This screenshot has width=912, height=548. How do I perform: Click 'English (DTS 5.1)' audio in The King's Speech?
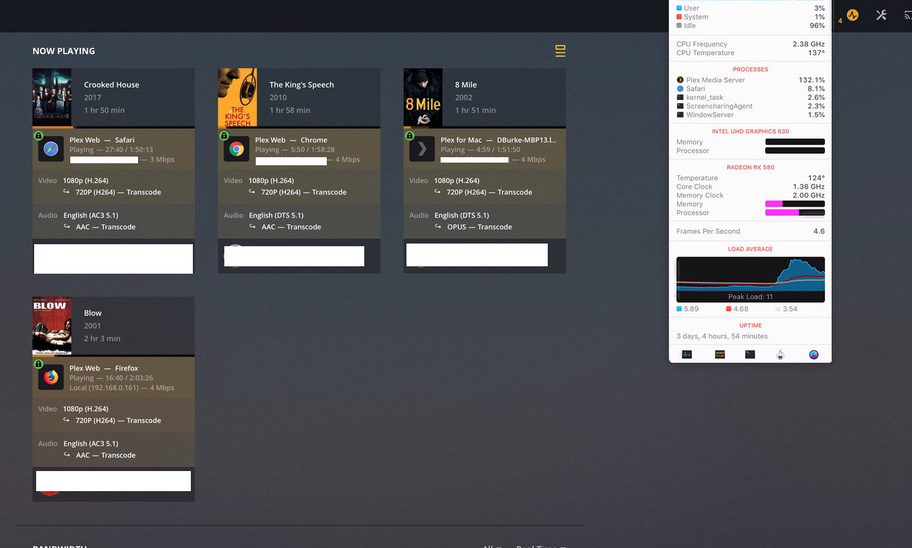point(276,216)
